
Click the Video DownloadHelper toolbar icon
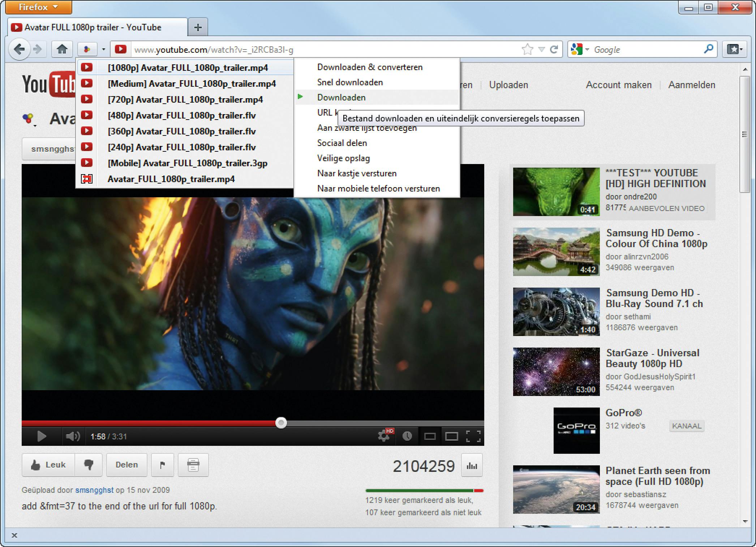coord(87,49)
